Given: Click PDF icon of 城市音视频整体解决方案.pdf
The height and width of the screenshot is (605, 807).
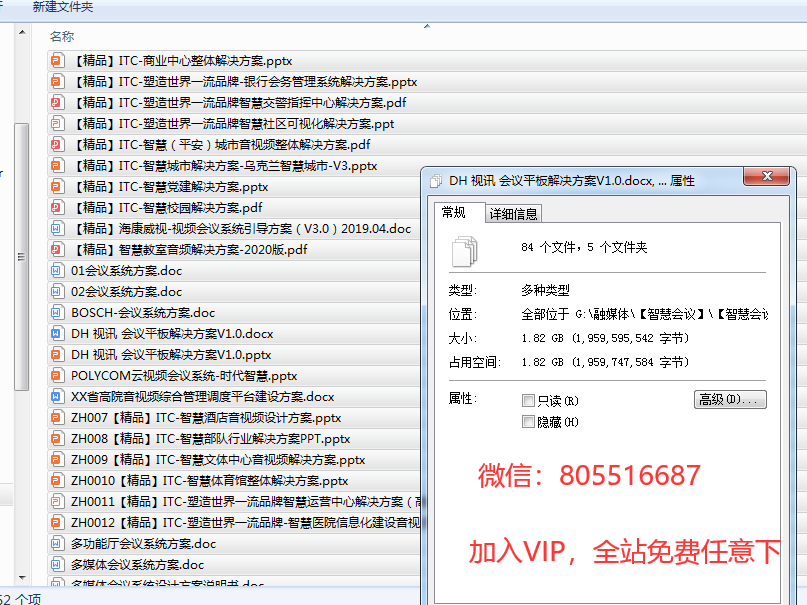Looking at the screenshot, I should tap(57, 145).
